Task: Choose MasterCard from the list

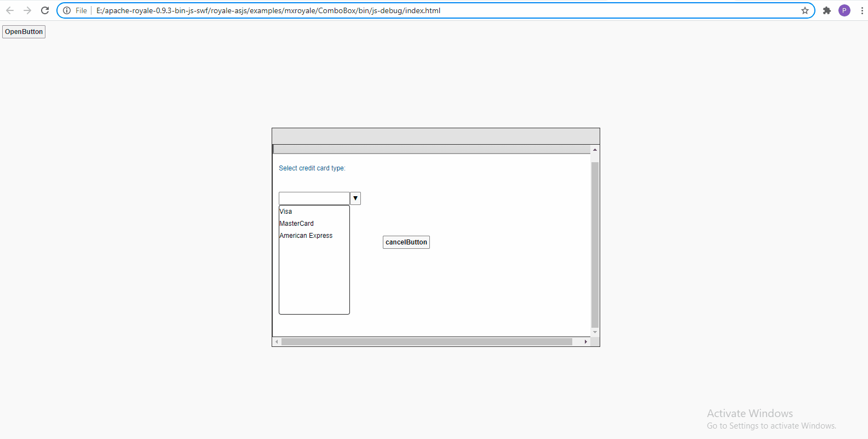Action: (314, 224)
